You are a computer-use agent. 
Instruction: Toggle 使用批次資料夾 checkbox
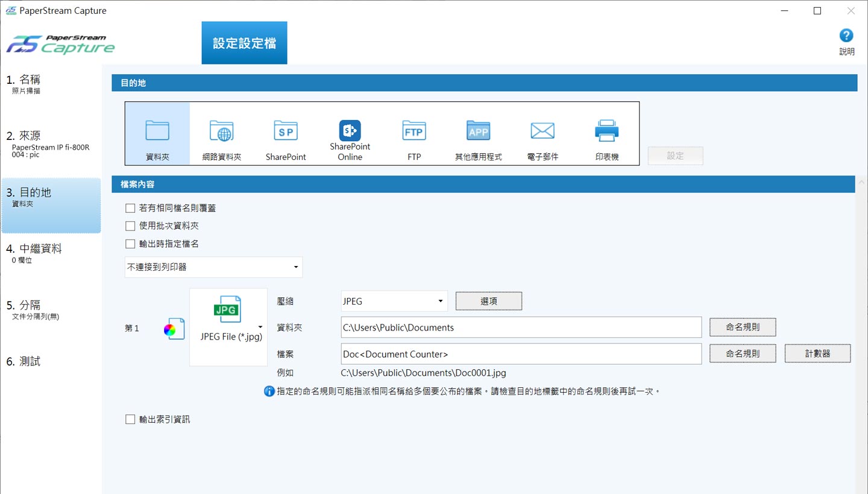pos(130,226)
